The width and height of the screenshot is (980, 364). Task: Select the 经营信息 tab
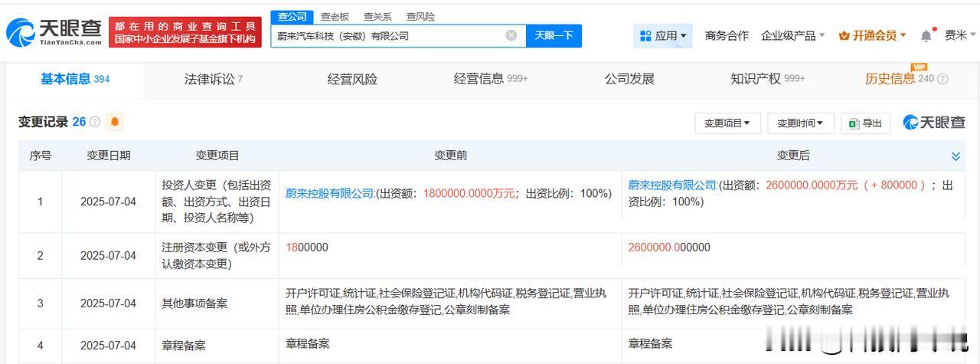click(x=491, y=79)
